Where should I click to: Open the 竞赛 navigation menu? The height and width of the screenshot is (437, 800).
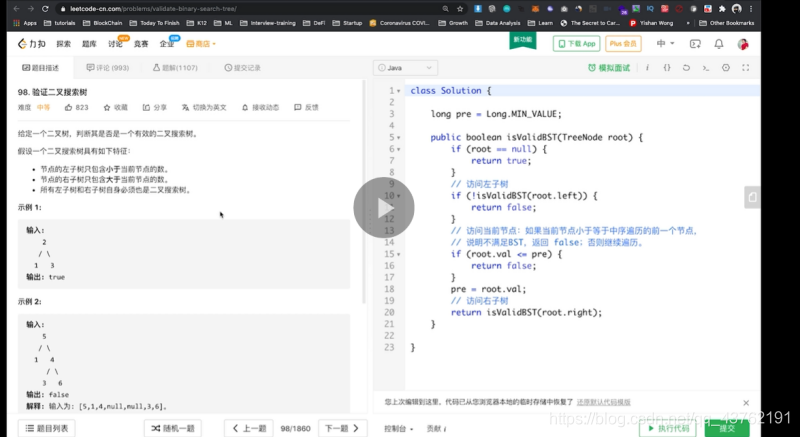tap(141, 44)
